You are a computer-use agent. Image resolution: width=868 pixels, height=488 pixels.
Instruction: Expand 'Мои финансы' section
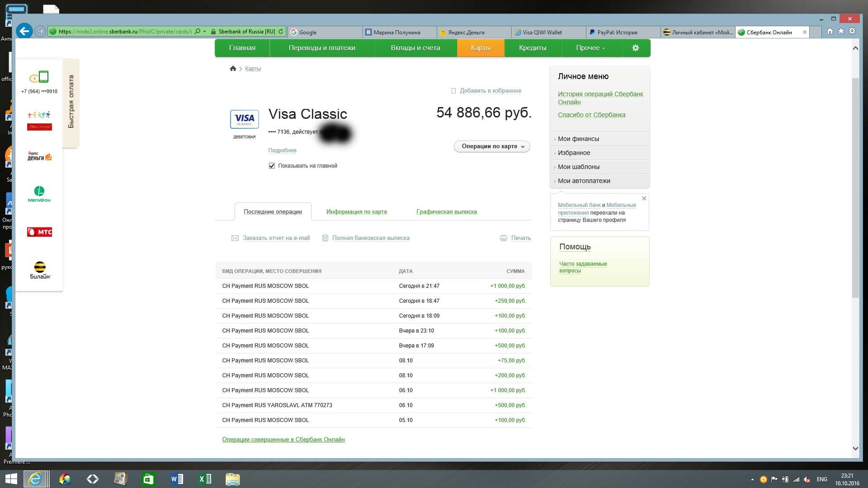[599, 139]
